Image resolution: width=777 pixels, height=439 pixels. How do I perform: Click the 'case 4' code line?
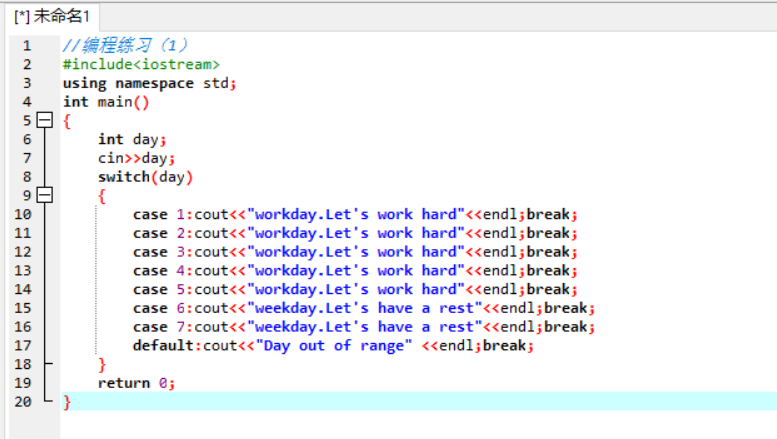pyautogui.click(x=355, y=271)
